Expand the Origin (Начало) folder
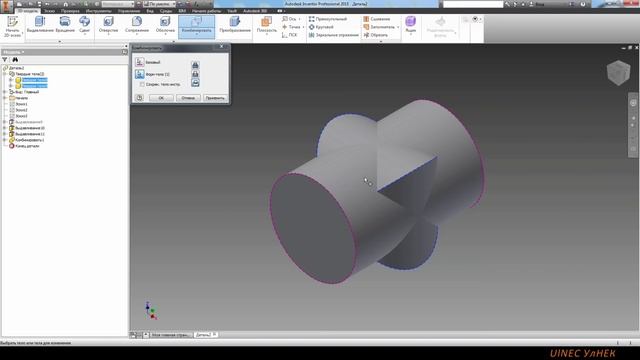Image resolution: width=640 pixels, height=360 pixels. click(5, 98)
